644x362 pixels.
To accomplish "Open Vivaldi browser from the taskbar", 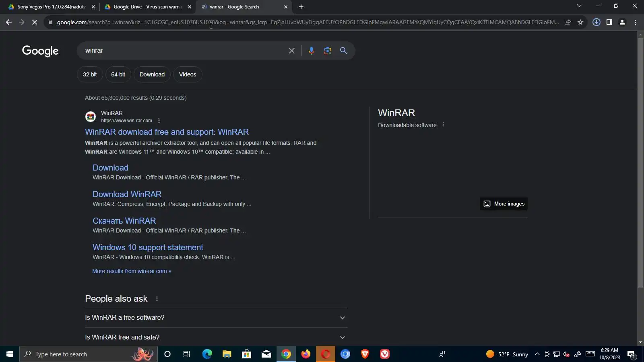I will (385, 354).
